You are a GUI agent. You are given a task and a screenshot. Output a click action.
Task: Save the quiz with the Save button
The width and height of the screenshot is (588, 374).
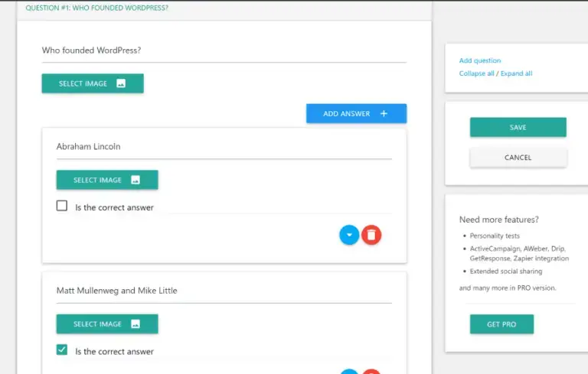(518, 127)
